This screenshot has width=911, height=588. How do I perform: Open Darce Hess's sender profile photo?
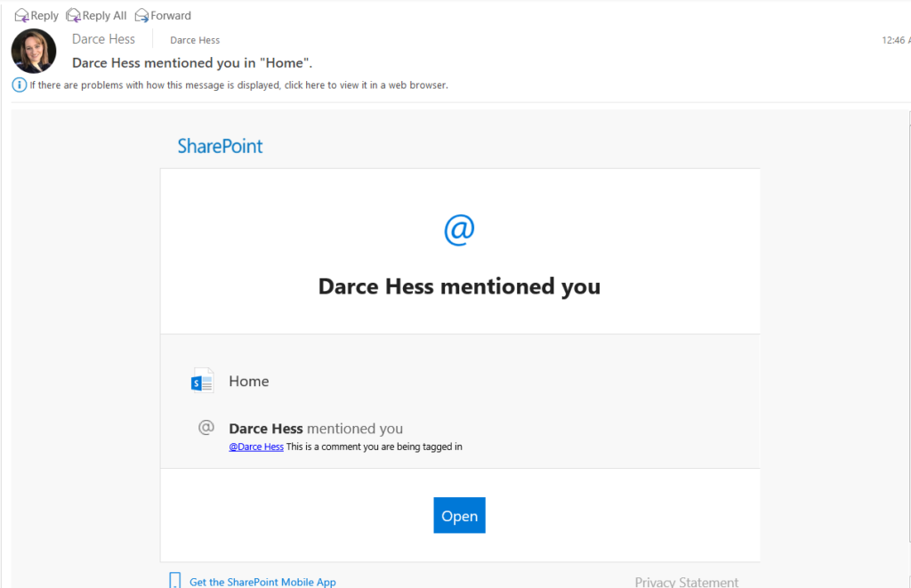[34, 51]
